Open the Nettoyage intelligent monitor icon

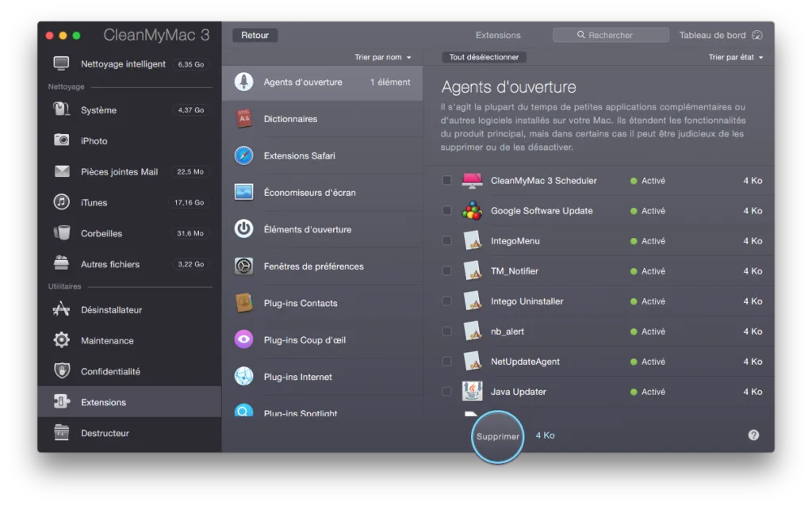click(61, 63)
